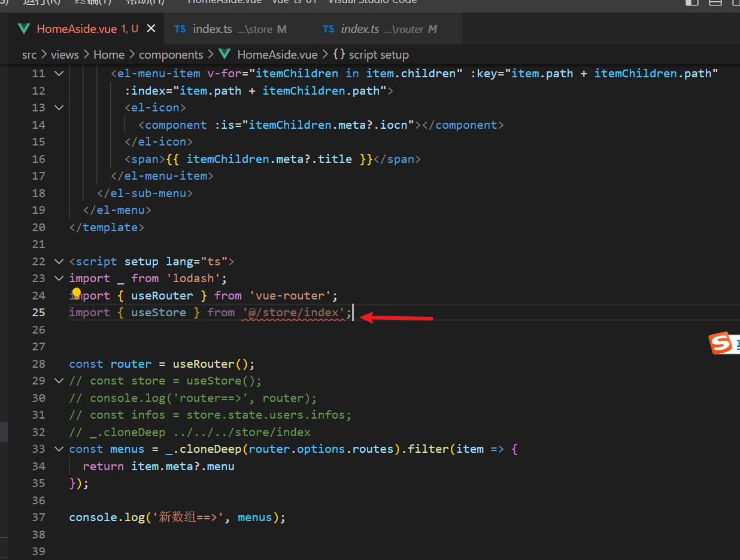Fold the comment block at line 29
The height and width of the screenshot is (560, 740).
point(59,380)
